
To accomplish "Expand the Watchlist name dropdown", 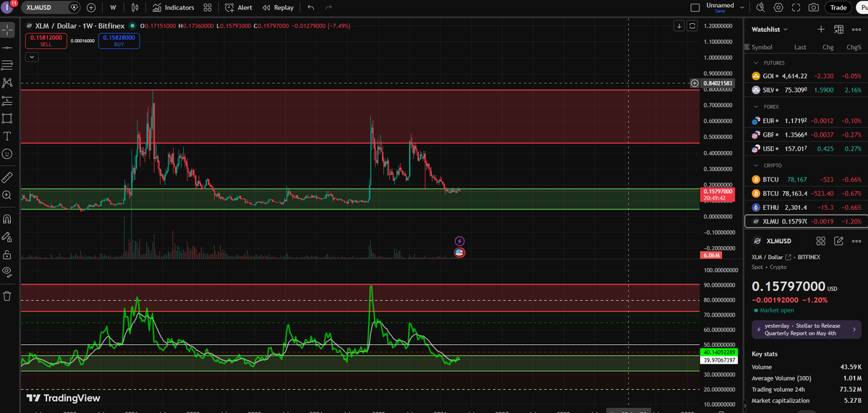I will pyautogui.click(x=770, y=29).
